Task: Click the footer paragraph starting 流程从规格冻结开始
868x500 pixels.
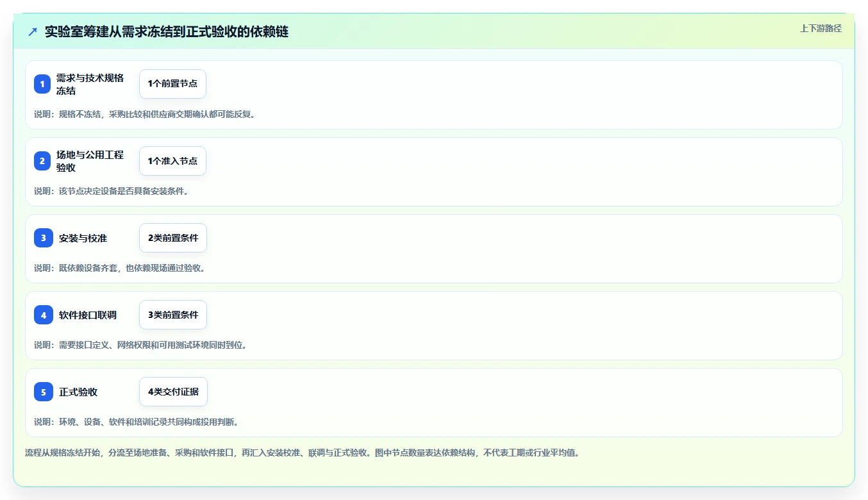Action: click(302, 453)
